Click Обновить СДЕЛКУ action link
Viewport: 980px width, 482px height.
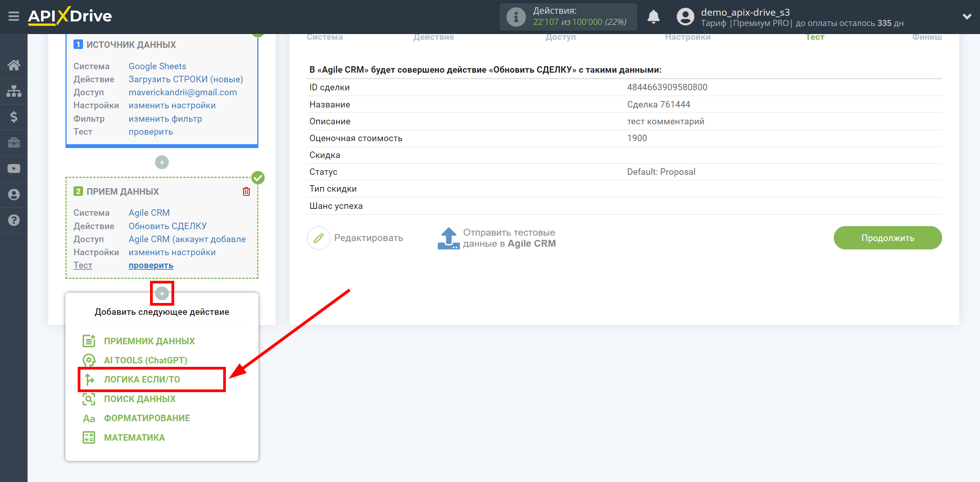(167, 226)
